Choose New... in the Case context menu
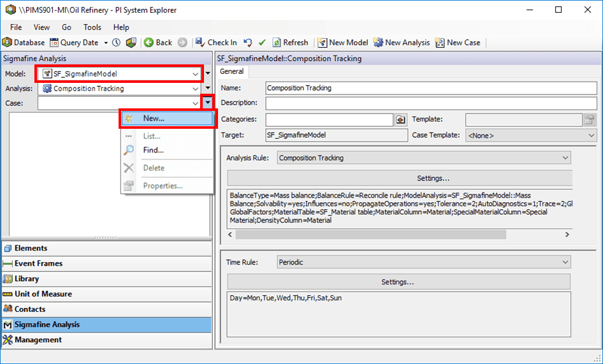The height and width of the screenshot is (364, 603). pos(167,119)
